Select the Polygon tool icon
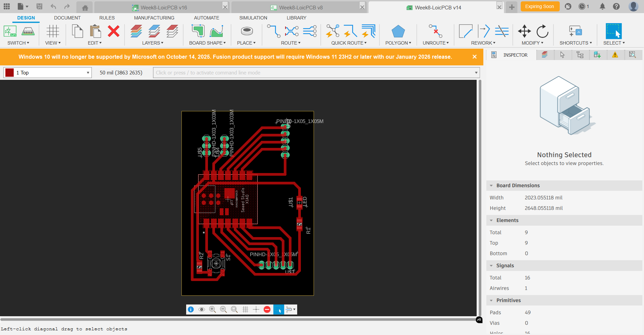The width and height of the screenshot is (644, 335). coord(398,32)
